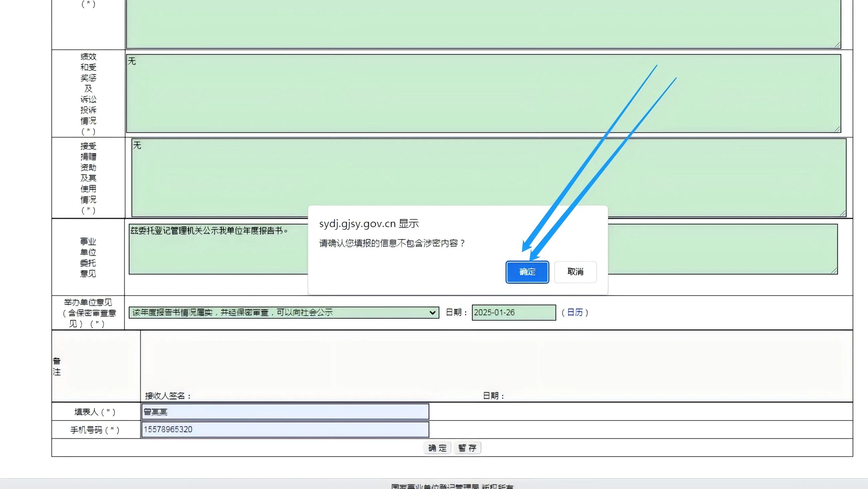Click the 手机号码 field with 15578965320
Viewport: 868px width, 489px height.
coord(285,429)
